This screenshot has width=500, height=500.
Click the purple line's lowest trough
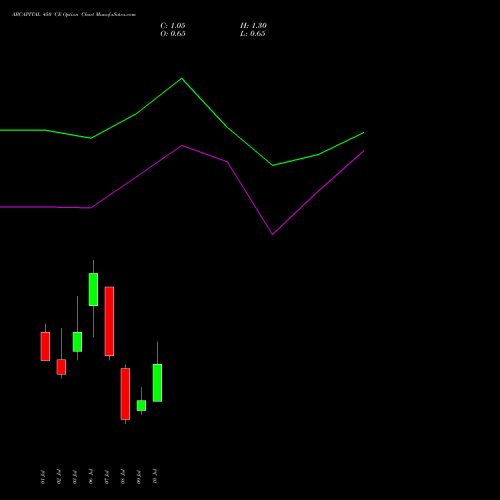pos(272,234)
